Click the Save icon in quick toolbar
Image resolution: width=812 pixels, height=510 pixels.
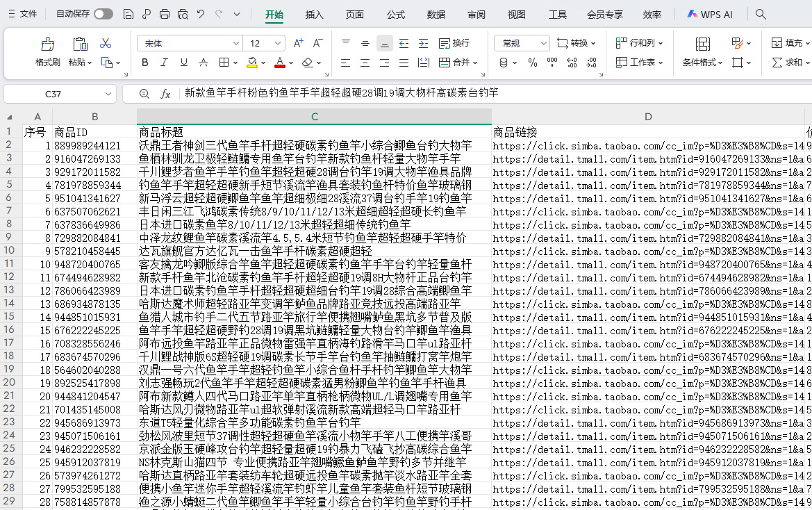(128, 14)
